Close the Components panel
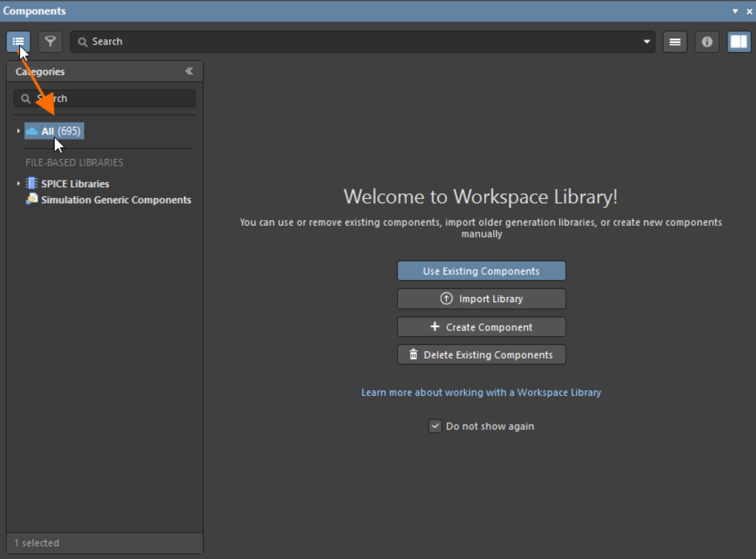Screen dimensions: 756x559 pos(749,11)
